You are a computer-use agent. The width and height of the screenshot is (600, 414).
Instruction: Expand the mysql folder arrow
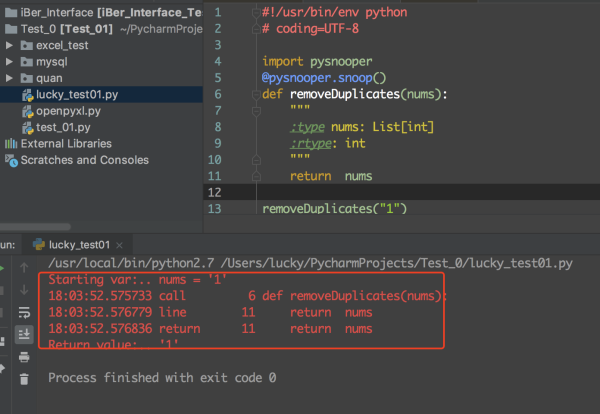(x=9, y=62)
